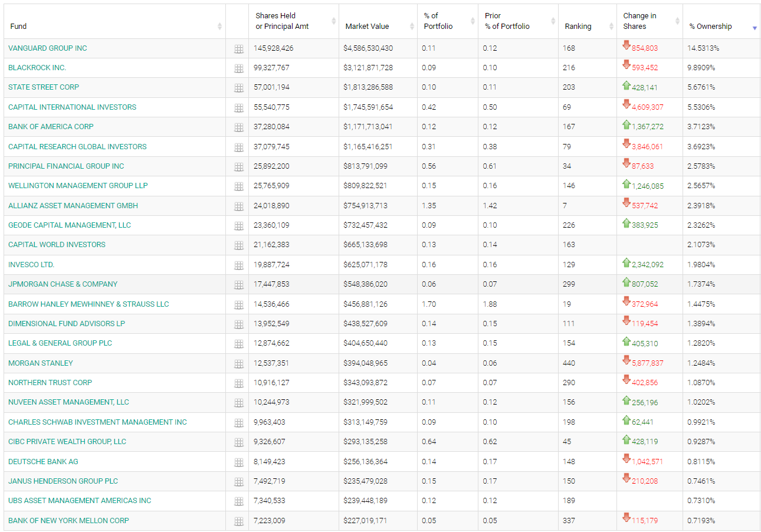Image resolution: width=761 pixels, height=532 pixels.
Task: Select Vanguard market value $4,586,530,430
Action: 368,48
